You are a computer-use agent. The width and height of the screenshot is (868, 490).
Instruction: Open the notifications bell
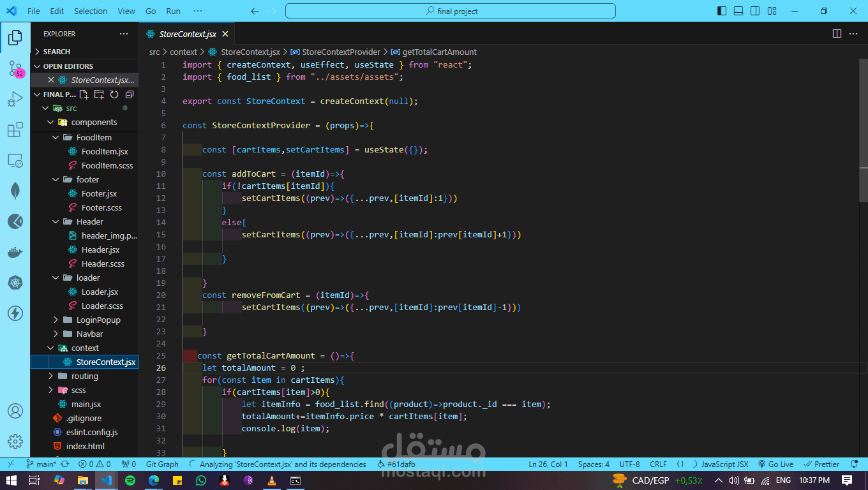point(855,464)
